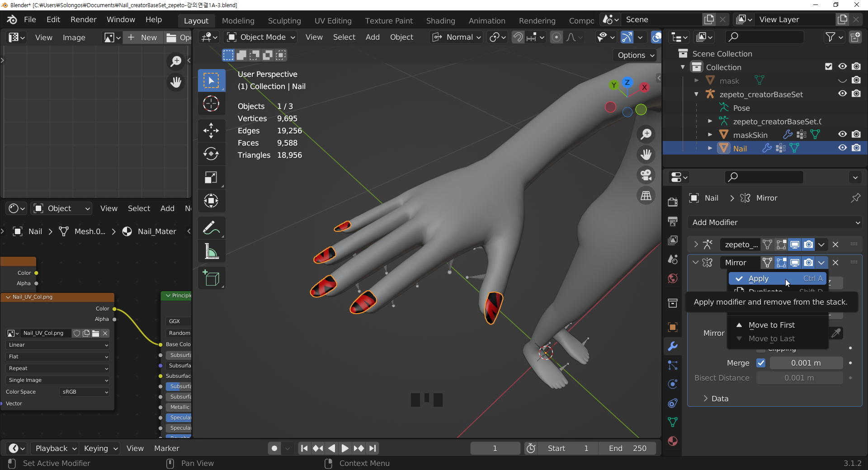Select the Measure tool

pyautogui.click(x=211, y=251)
